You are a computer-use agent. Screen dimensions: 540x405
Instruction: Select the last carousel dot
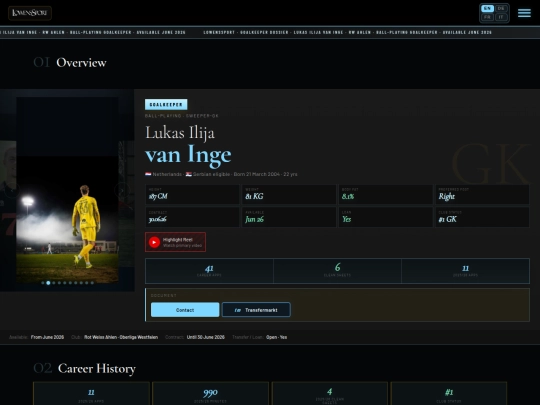point(92,283)
